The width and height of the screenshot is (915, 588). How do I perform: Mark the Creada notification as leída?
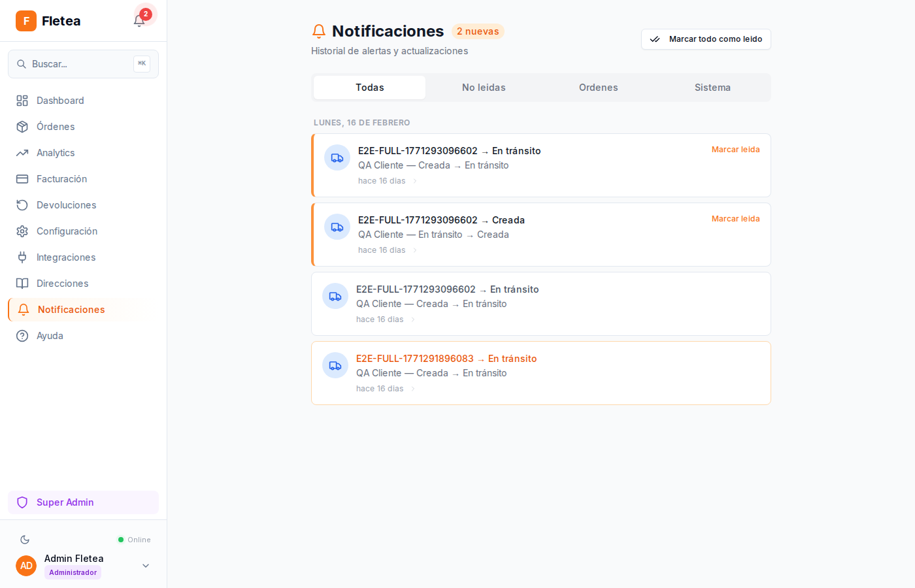[735, 218]
